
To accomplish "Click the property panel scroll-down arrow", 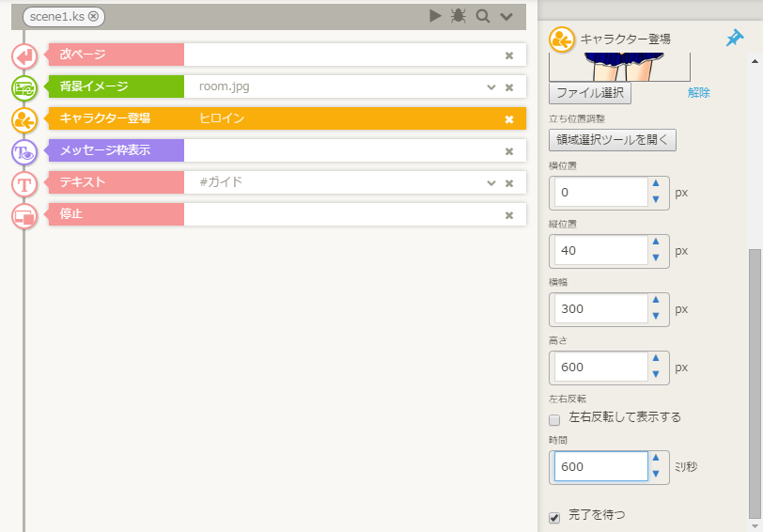I will click(755, 526).
